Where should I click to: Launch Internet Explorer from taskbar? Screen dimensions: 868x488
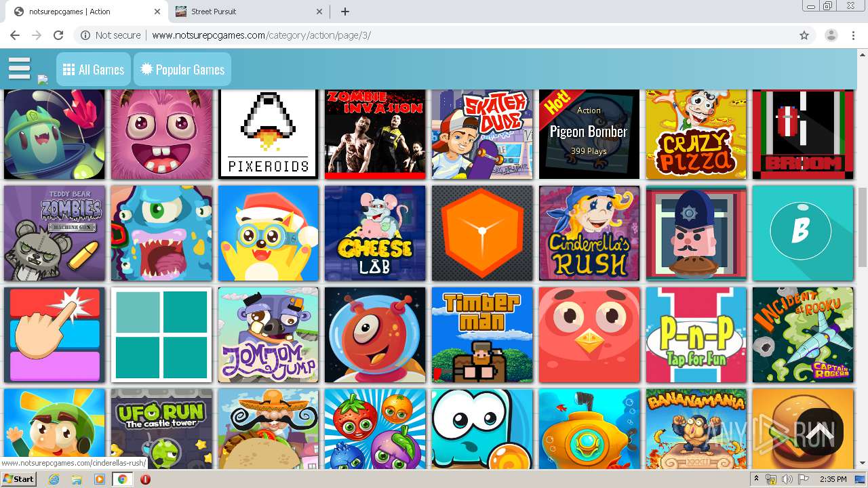point(54,479)
